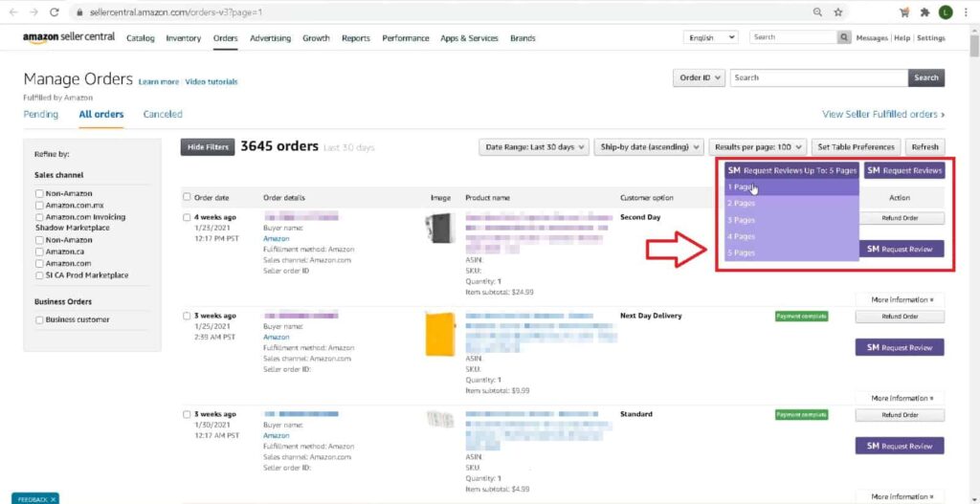Expand More information for $9.99 order
Screen dimensions: 980x504
[x=900, y=398]
